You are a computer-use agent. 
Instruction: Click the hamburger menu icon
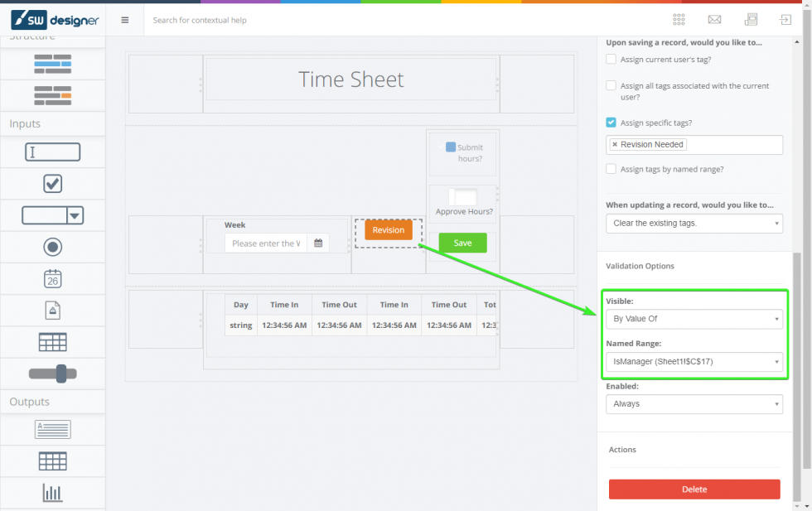click(125, 20)
